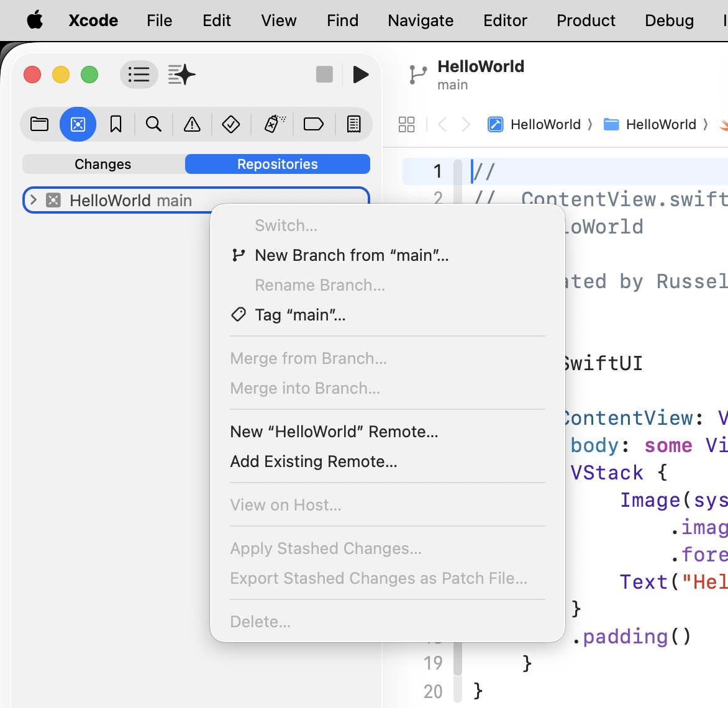
Task: Switch to the Repositories tab
Action: (x=277, y=164)
